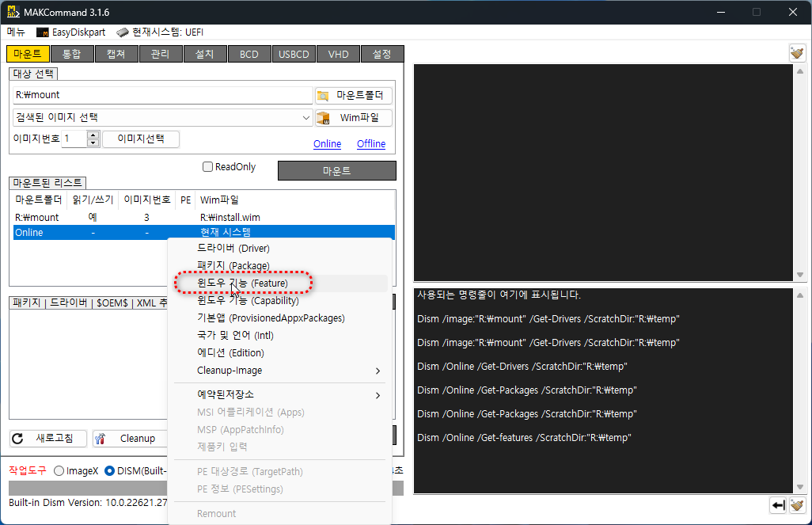Viewport: 812px width, 525px height.
Task: Choose 기본앱 (ProvisionedAppxPackages) menu entry
Action: pos(281,318)
